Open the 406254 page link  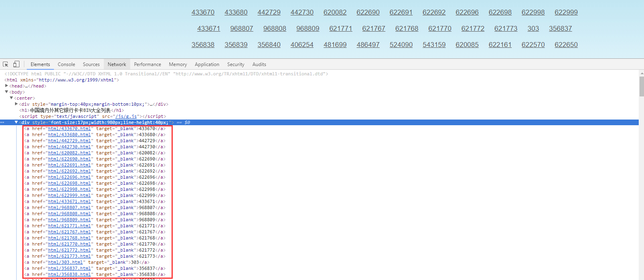click(x=302, y=45)
